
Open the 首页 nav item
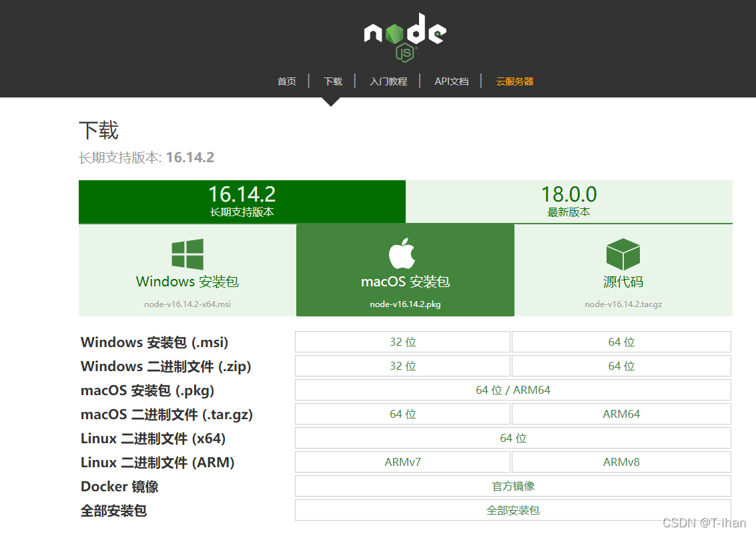(287, 81)
